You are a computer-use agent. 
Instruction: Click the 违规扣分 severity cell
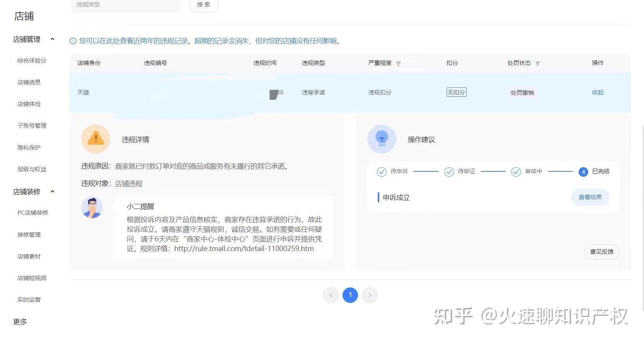[x=380, y=92]
